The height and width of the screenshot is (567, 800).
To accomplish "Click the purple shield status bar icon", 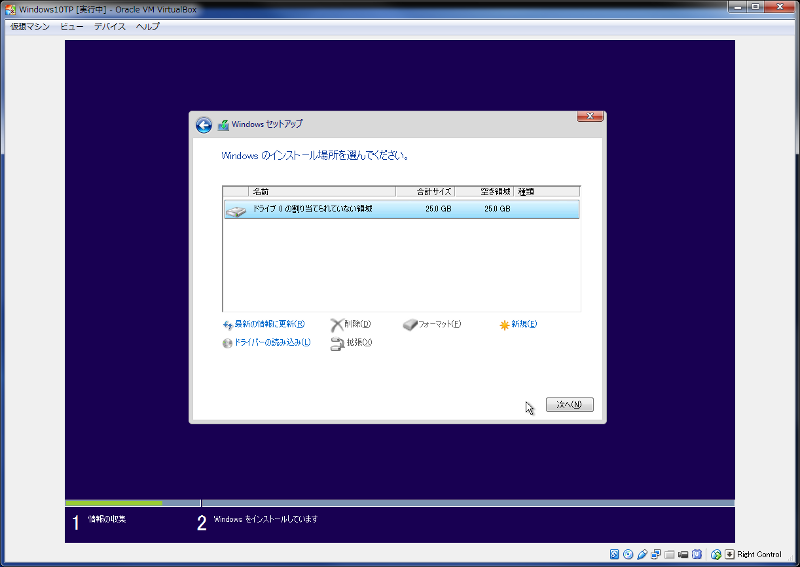I will [697, 554].
